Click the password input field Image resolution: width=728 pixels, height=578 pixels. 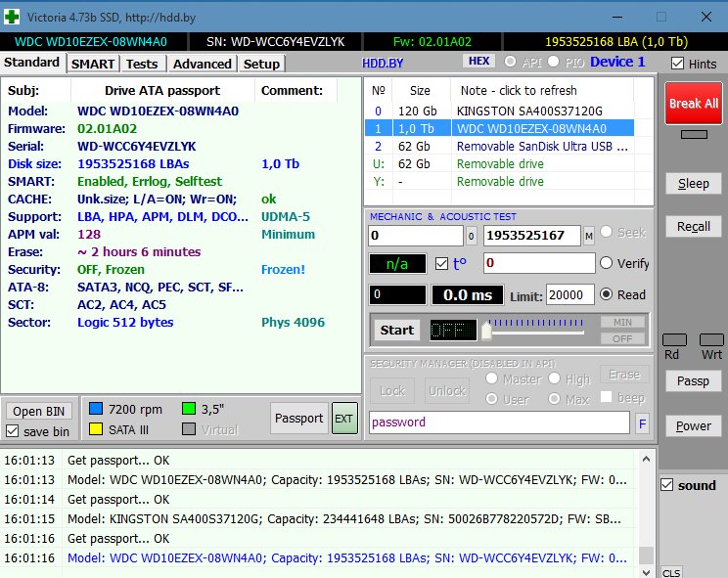[x=500, y=422]
